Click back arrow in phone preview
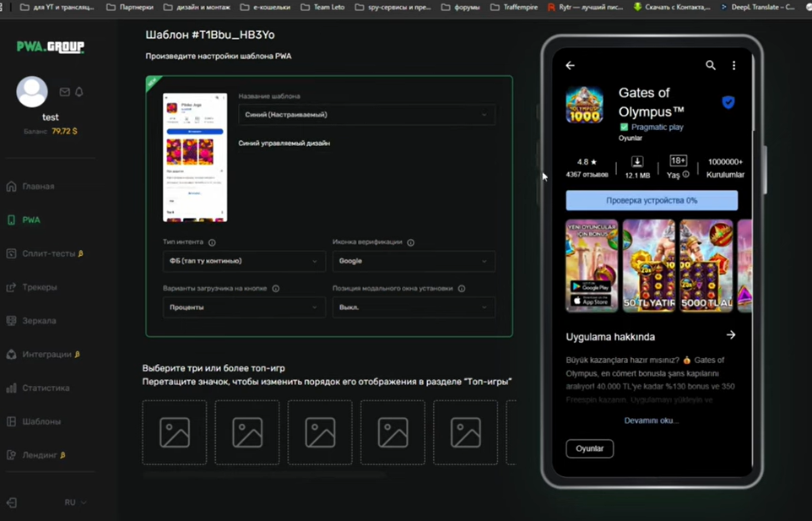Screen dimensions: 812x521 (x=570, y=65)
